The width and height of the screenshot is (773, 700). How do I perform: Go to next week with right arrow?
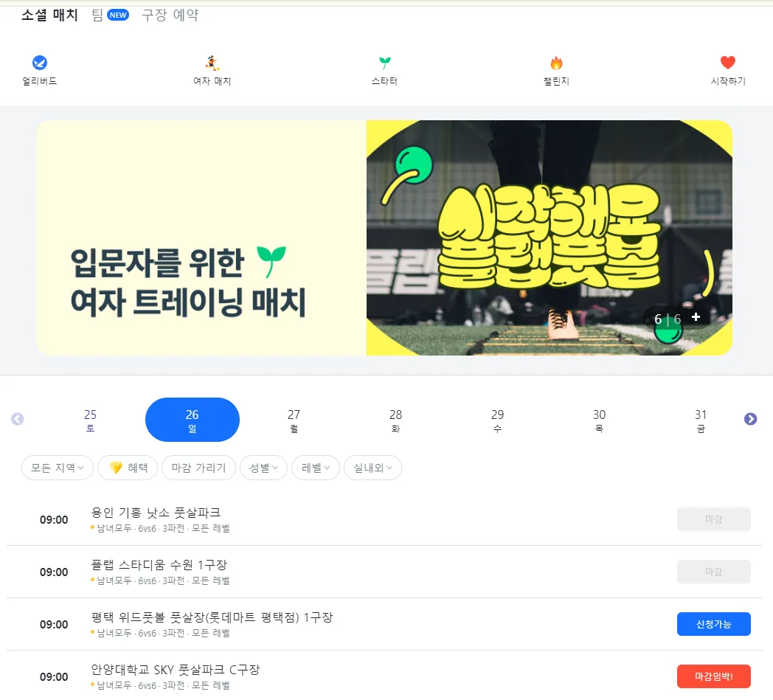coord(750,419)
